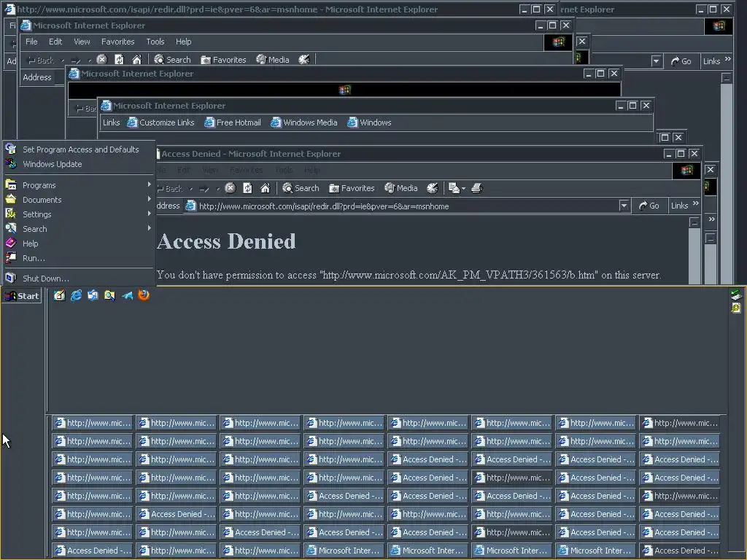Click the Quick Launch icon between Internet Explorer and the folder search
The image size is (747, 560).
coord(93,296)
